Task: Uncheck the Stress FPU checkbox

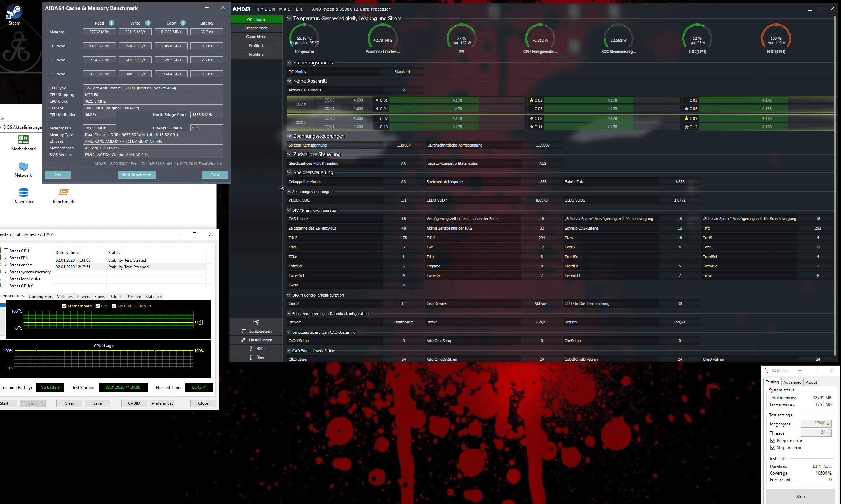Action: tap(6, 258)
